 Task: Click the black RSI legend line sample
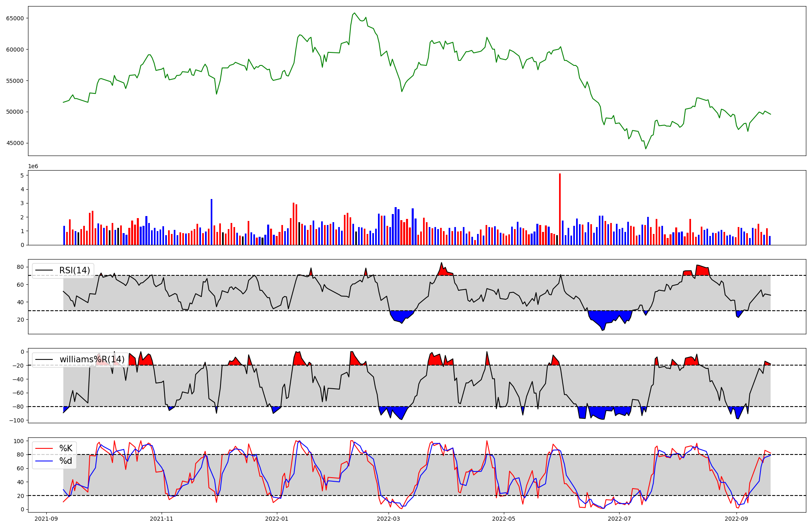[x=44, y=270]
